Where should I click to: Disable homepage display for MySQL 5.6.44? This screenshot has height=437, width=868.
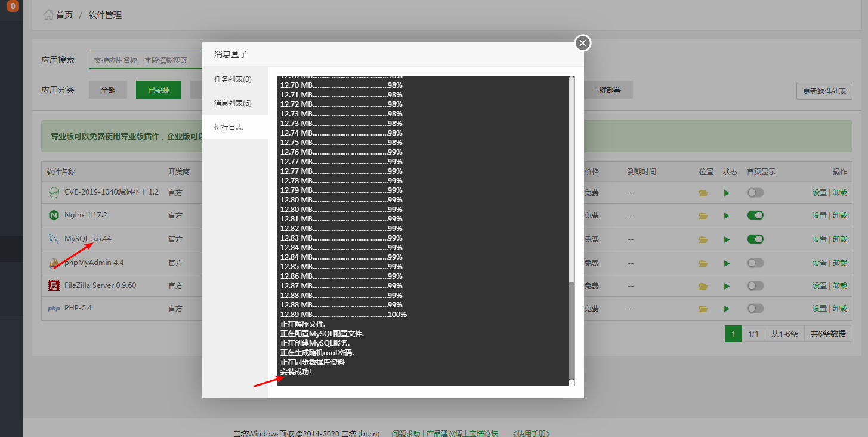click(x=755, y=239)
